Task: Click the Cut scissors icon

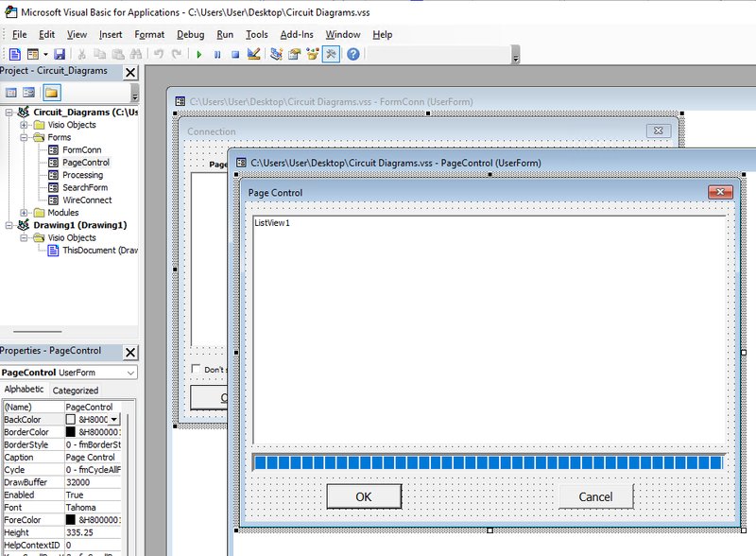Action: pos(82,54)
